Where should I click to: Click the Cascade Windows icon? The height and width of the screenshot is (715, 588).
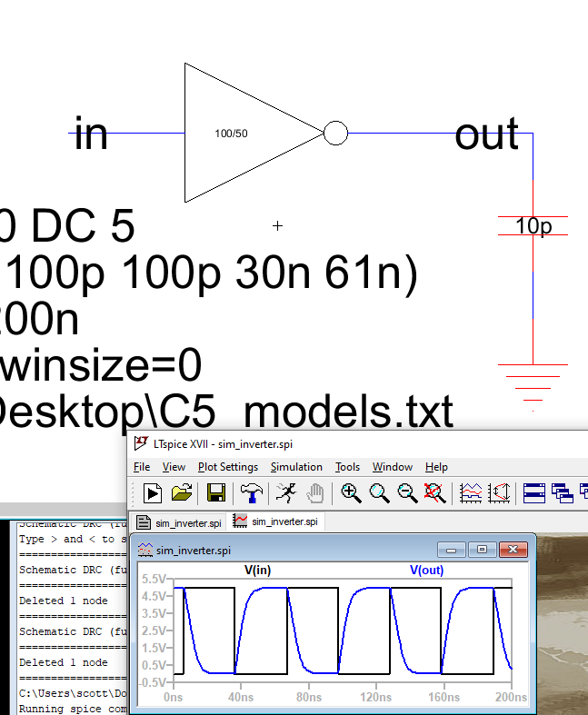coord(562,492)
